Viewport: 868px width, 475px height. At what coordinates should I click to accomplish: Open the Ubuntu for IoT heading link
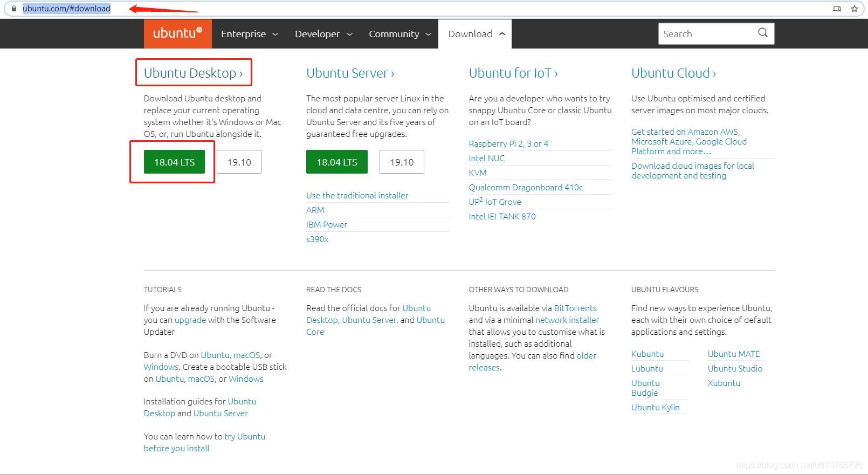click(513, 73)
